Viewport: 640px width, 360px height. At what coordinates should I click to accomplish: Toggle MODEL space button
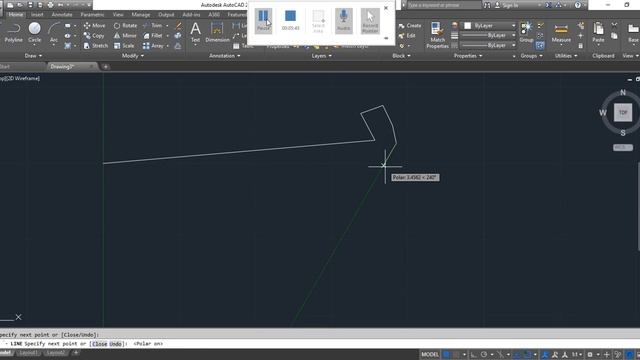430,354
